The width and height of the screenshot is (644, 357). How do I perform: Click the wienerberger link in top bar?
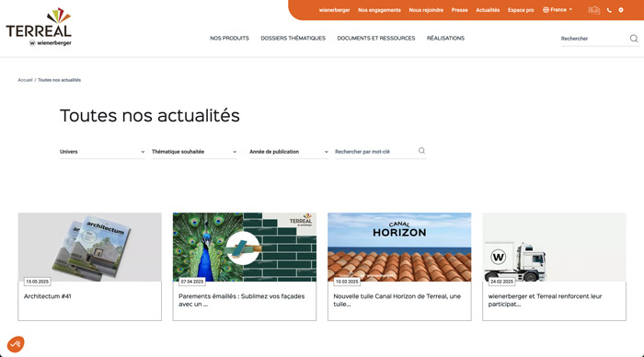(334, 10)
